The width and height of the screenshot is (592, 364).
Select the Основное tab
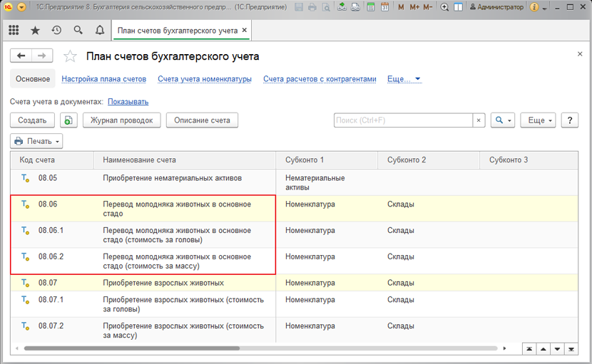[x=33, y=79]
